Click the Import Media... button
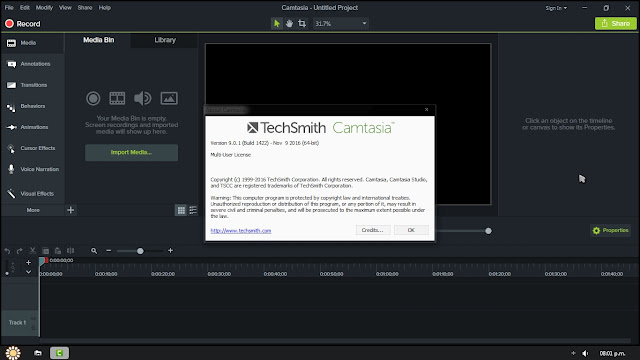Image resolution: width=640 pixels, height=360 pixels. pos(131,152)
